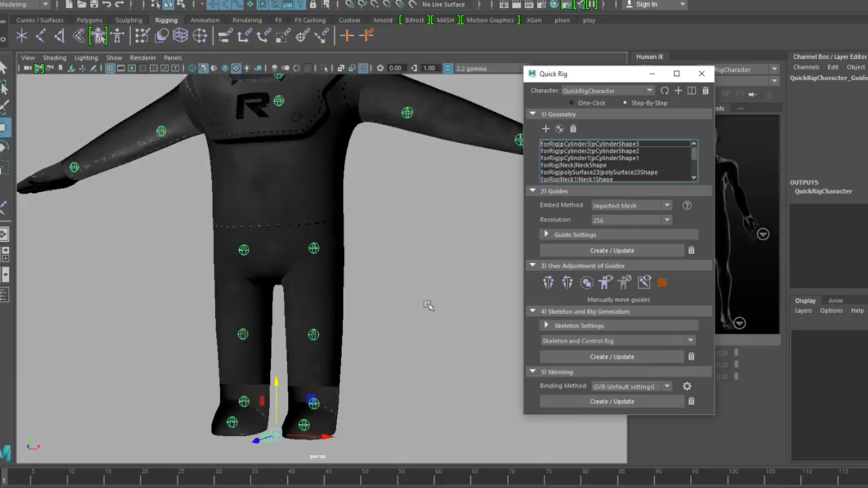Open the Resolution dropdown

click(632, 220)
